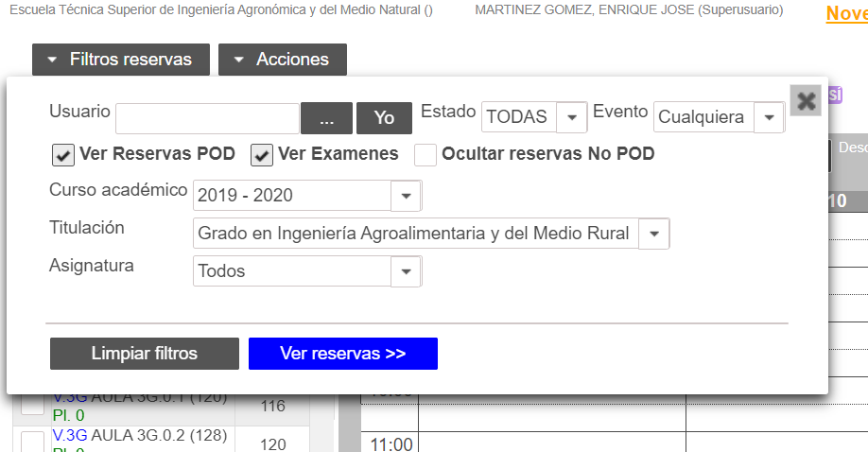The image size is (868, 452).
Task: Expand the Estado dropdown arrow
Action: tap(571, 117)
